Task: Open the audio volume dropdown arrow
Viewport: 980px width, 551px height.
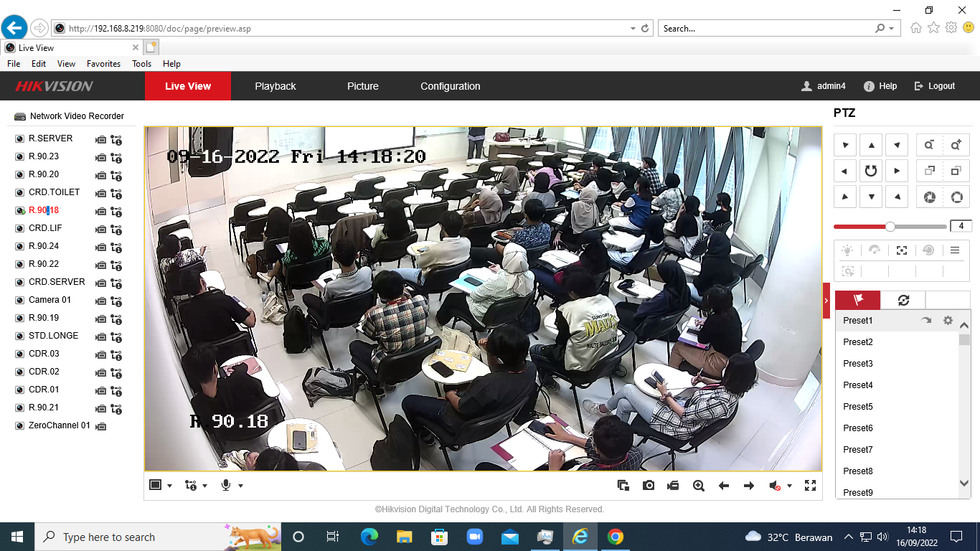Action: click(x=789, y=486)
